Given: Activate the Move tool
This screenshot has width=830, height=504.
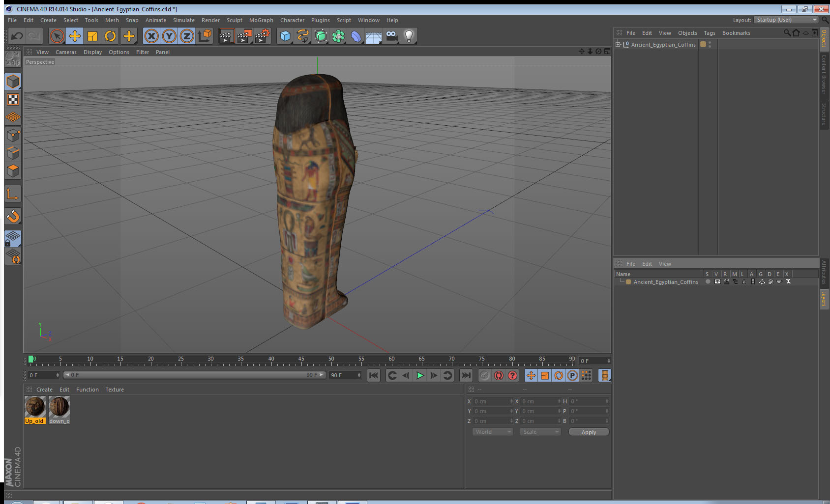Looking at the screenshot, I should point(75,36).
